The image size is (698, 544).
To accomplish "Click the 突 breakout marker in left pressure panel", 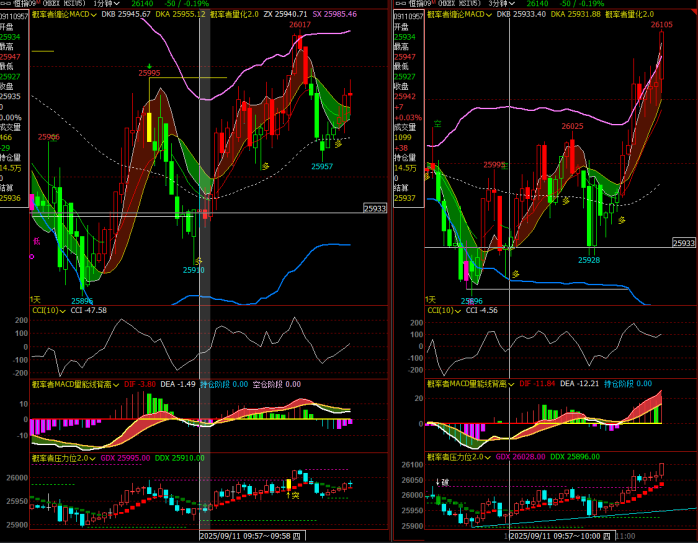I will [296, 494].
